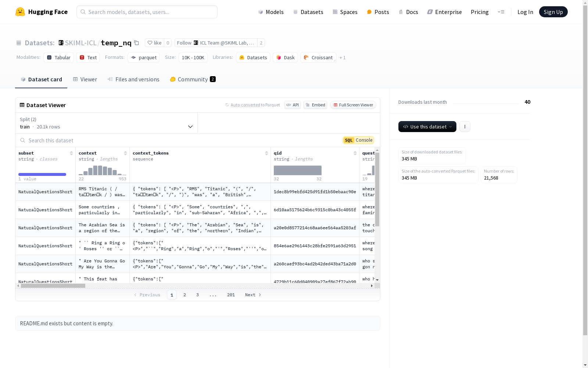Sort the context column
Image resolution: width=588 pixels, height=368 pixels.
pos(125,153)
